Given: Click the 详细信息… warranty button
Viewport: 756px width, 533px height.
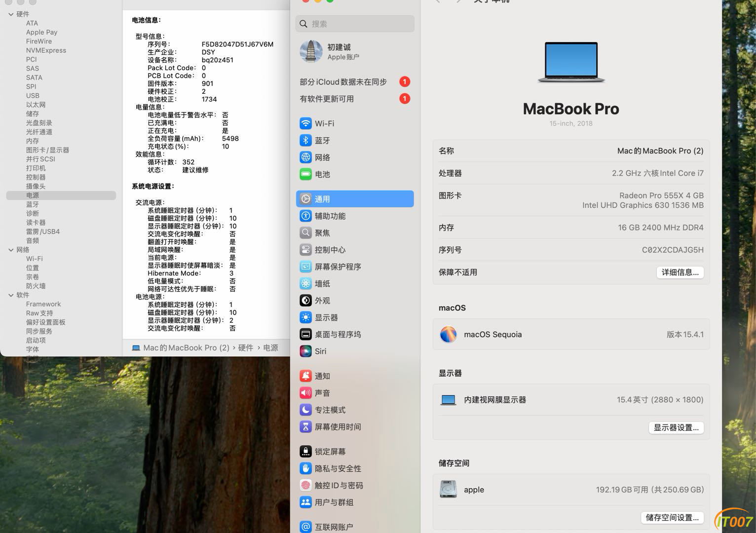Looking at the screenshot, I should pyautogui.click(x=680, y=272).
